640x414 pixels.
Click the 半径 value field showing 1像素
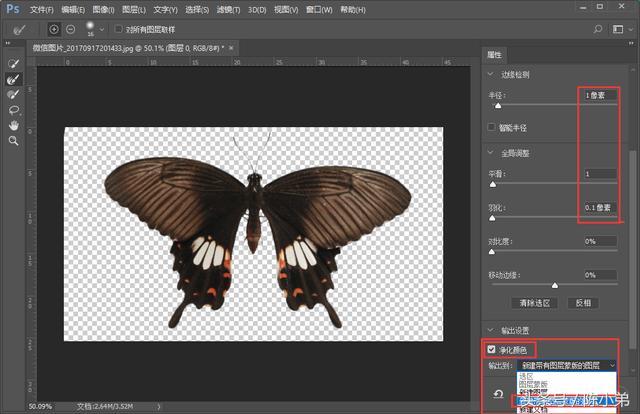(x=600, y=95)
